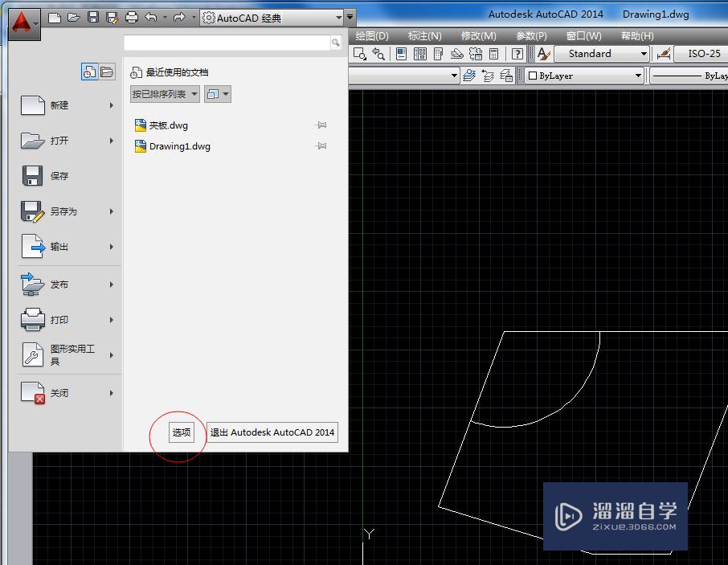Viewport: 728px width, 565px height.
Task: Click the Make Object's Layer Current icon
Action: (469, 76)
